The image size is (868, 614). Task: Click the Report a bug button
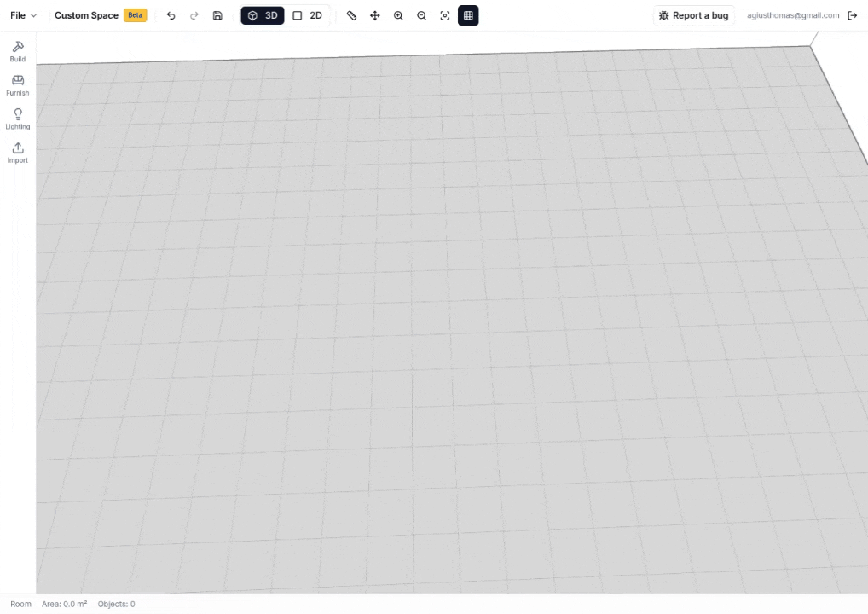pos(693,15)
